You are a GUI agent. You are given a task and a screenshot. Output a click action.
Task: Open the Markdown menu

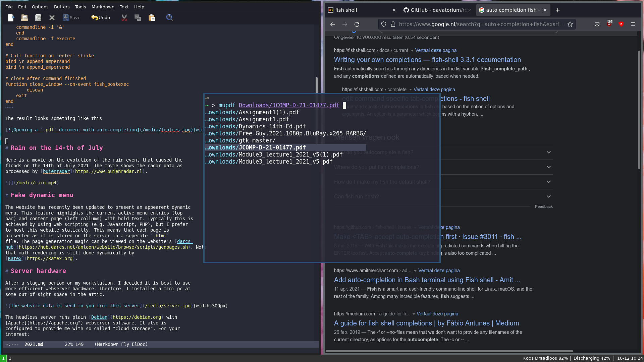pos(103,7)
